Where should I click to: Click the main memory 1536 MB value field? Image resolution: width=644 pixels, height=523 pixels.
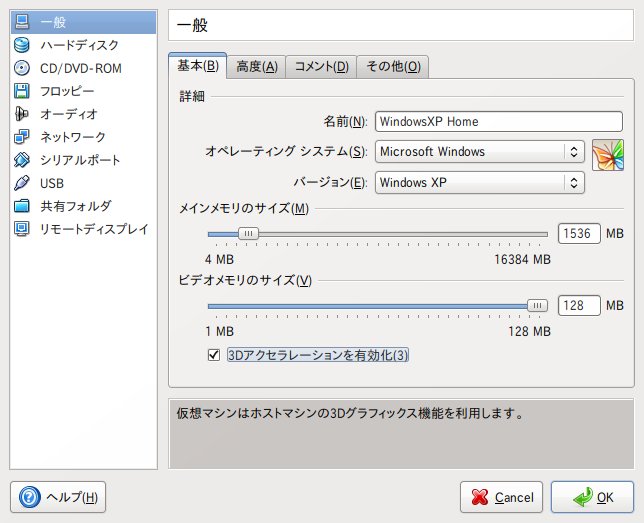pyautogui.click(x=579, y=233)
